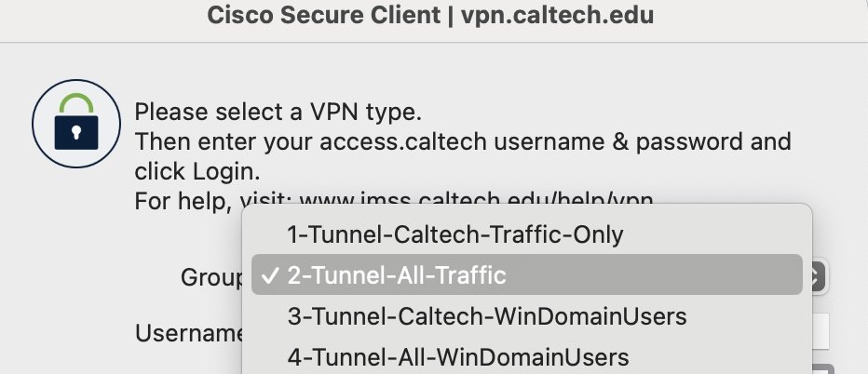The width and height of the screenshot is (868, 374).
Task: Click the "Then enter your access.caltech username" line
Action: click(373, 142)
